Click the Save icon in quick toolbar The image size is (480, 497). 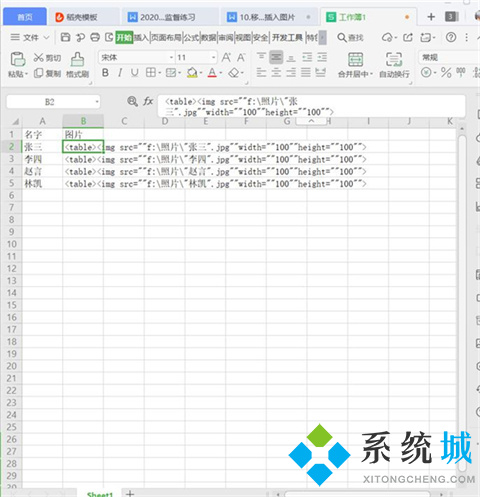click(65, 37)
